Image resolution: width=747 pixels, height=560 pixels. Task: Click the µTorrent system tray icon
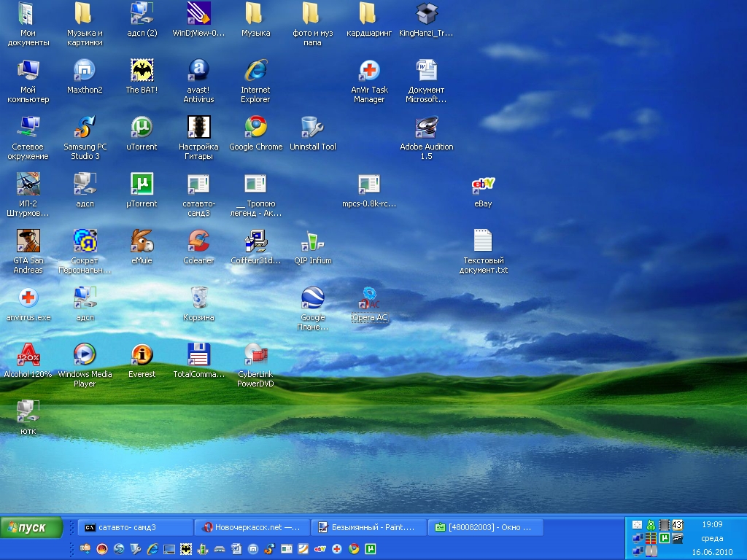point(665,538)
